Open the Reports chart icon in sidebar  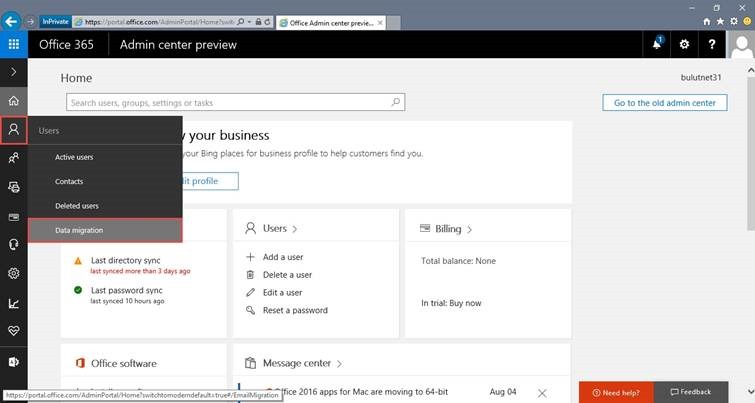coord(13,303)
